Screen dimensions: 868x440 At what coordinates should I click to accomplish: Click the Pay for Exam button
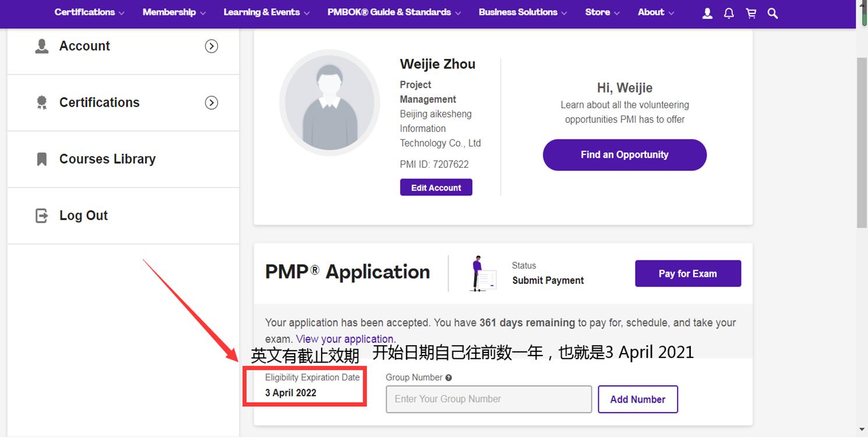pyautogui.click(x=687, y=273)
